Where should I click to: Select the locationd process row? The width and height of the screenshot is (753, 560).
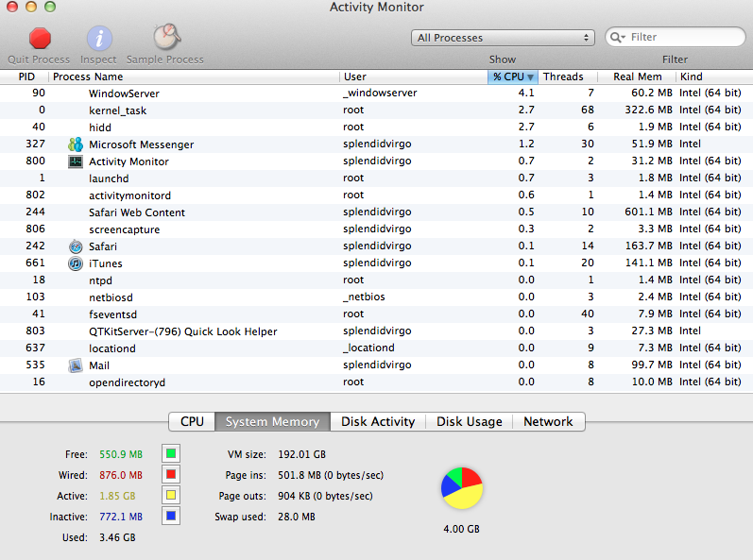pos(376,348)
